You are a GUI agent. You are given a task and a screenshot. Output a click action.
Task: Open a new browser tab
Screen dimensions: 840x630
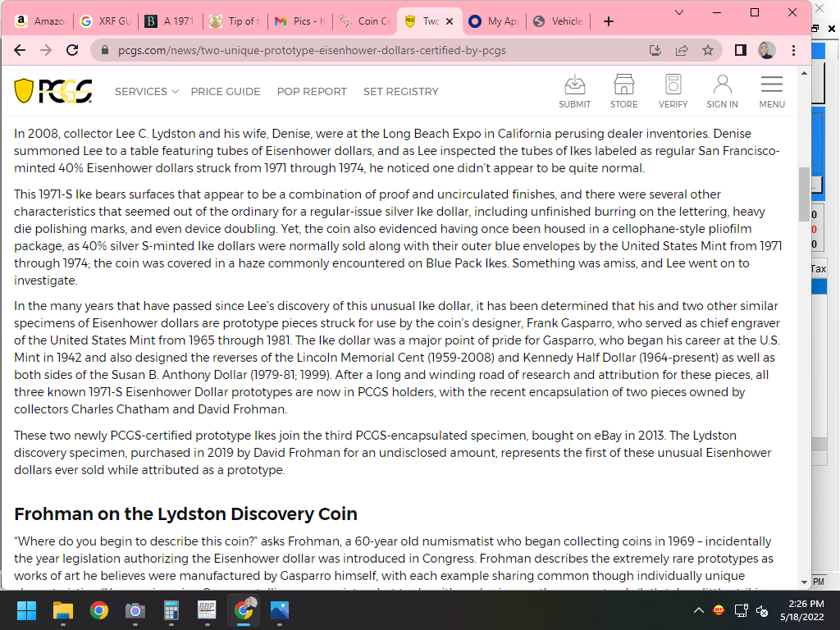[608, 21]
